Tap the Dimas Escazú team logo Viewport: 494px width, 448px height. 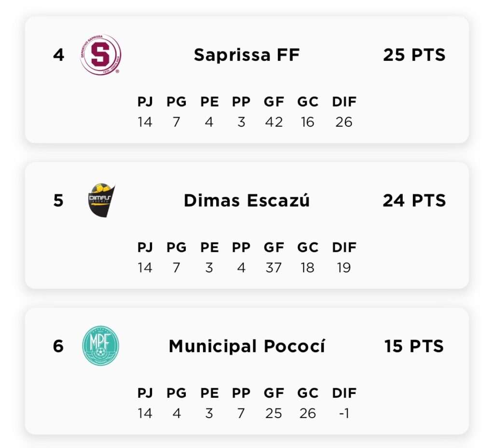[x=101, y=200]
